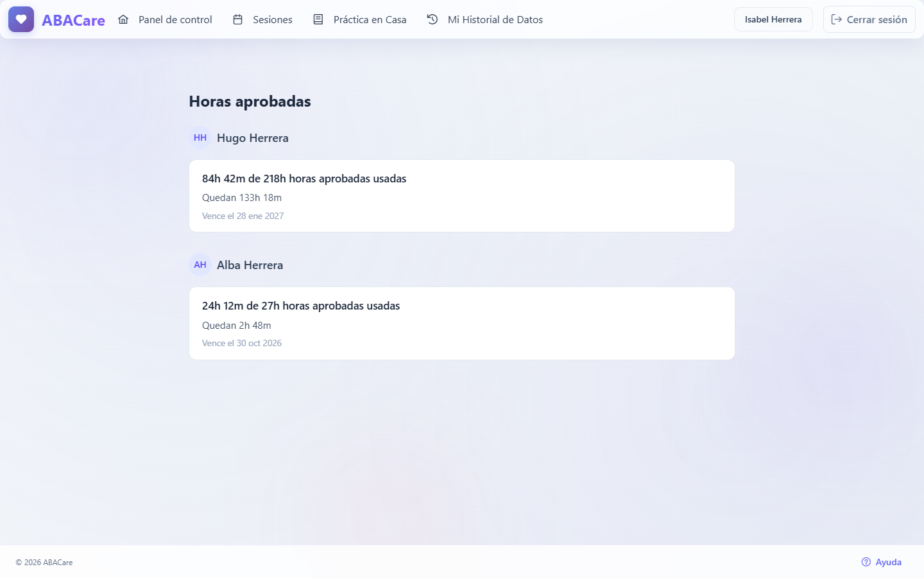Viewport: 924px width, 578px height.
Task: Click the 'Quedan 133h 18m' text
Action: [242, 198]
